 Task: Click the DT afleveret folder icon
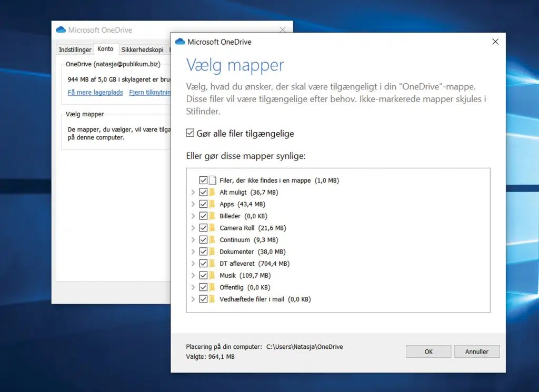212,264
